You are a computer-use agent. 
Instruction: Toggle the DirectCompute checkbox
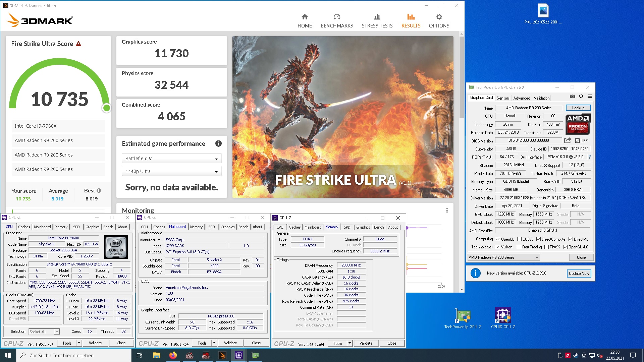[538, 239]
